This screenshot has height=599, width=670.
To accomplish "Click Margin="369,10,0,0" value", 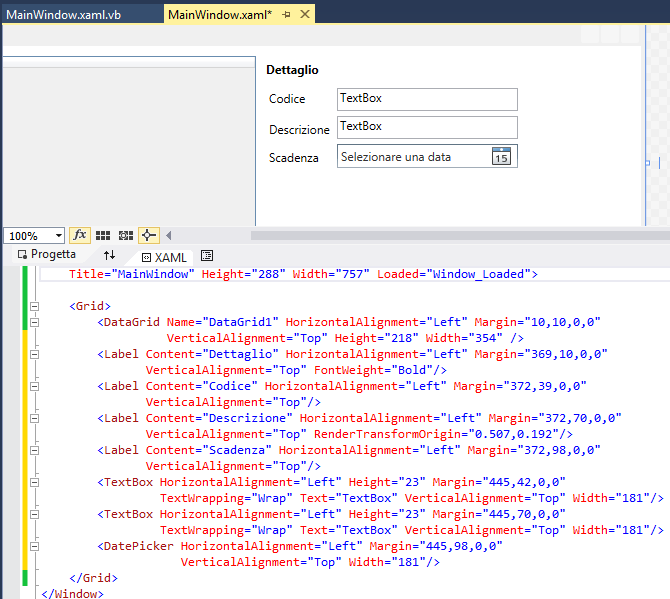I will coord(541,354).
